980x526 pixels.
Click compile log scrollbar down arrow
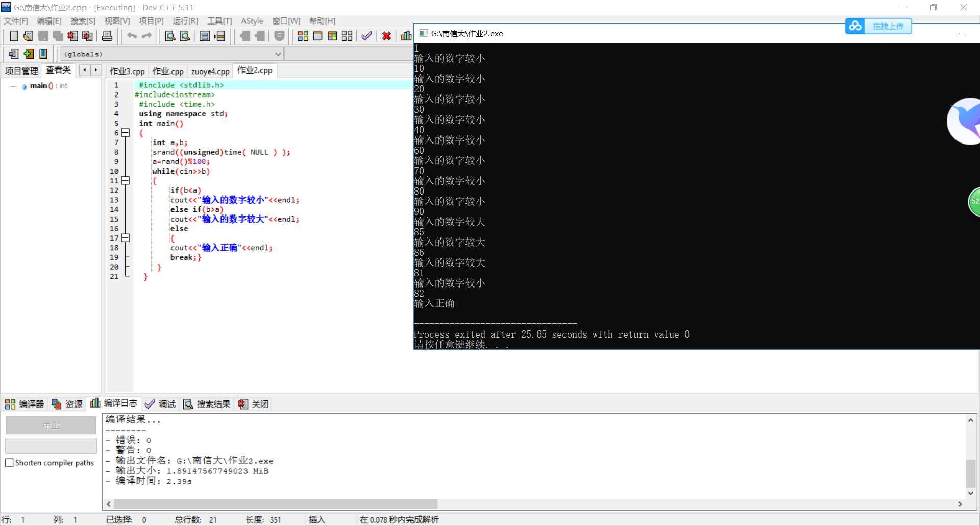point(971,493)
